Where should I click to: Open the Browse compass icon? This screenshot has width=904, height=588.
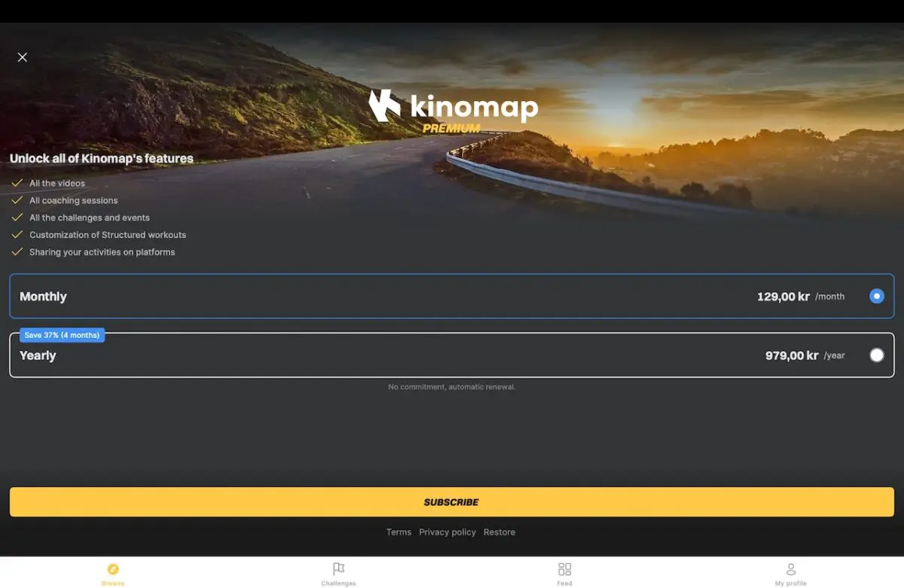pyautogui.click(x=113, y=569)
